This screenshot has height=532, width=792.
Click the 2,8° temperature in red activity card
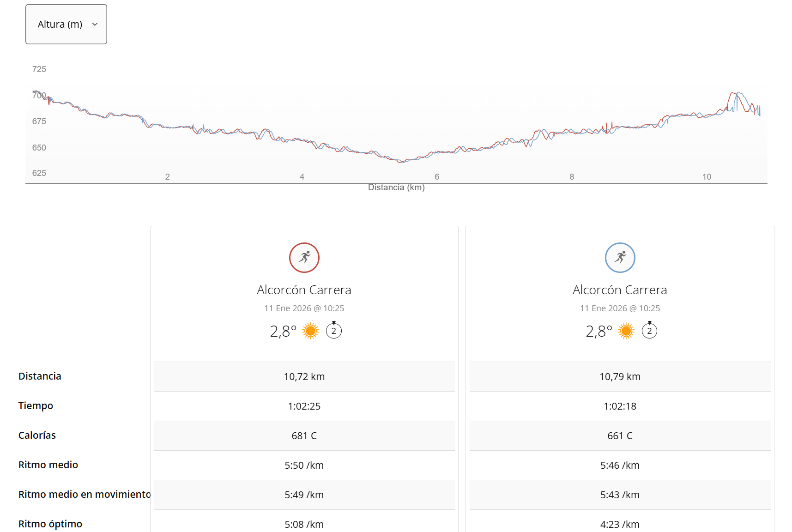point(283,332)
